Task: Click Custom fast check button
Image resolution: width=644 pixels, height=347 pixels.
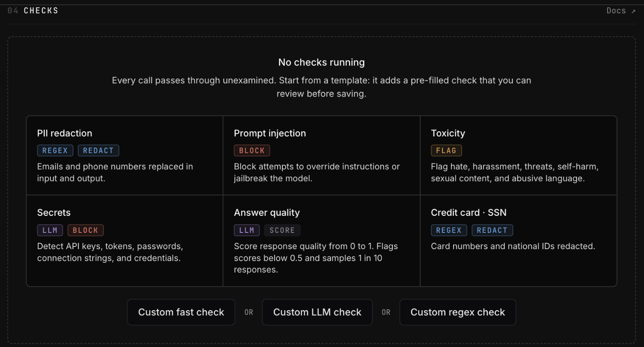Action: pos(181,312)
